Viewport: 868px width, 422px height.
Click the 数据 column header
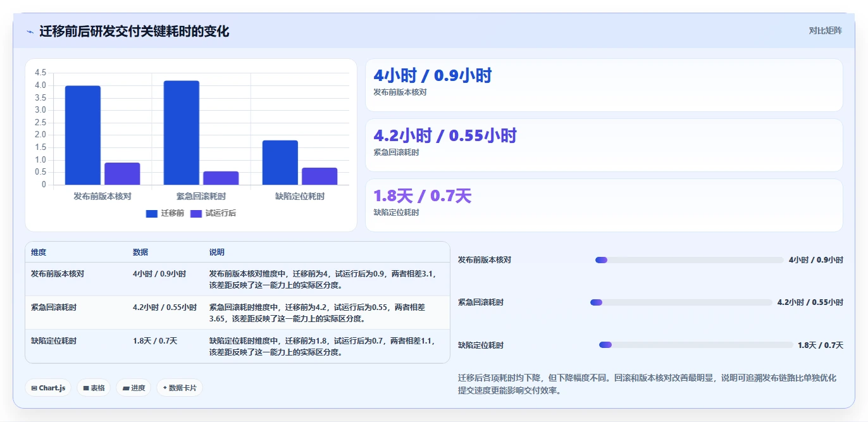click(140, 252)
